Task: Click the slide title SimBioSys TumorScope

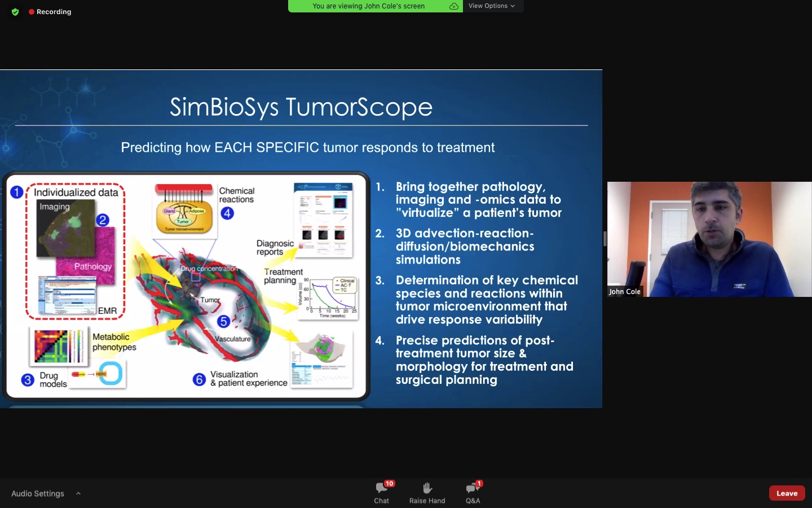Action: (x=301, y=107)
